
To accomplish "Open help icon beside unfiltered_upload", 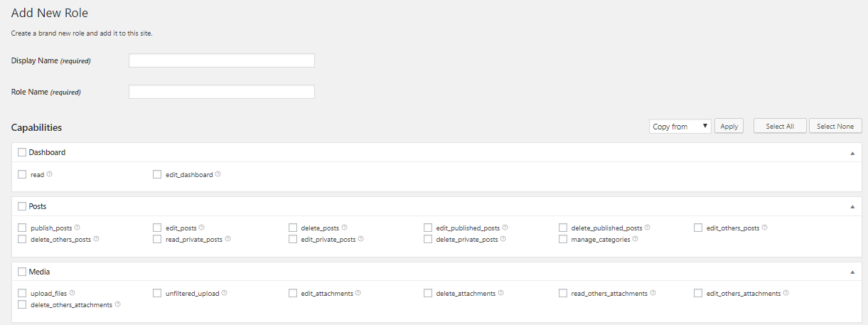I will [x=225, y=293].
